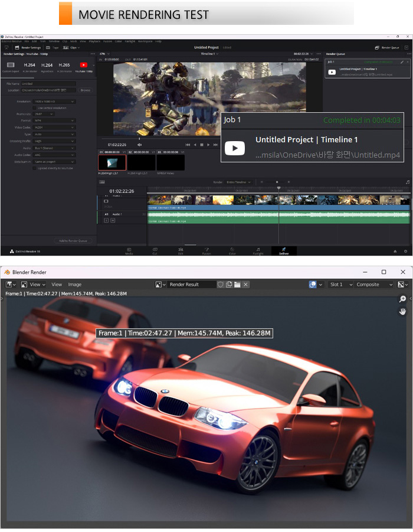Image resolution: width=413 pixels, height=532 pixels.
Task: Click Add to Render Queue button
Action: pos(73,240)
